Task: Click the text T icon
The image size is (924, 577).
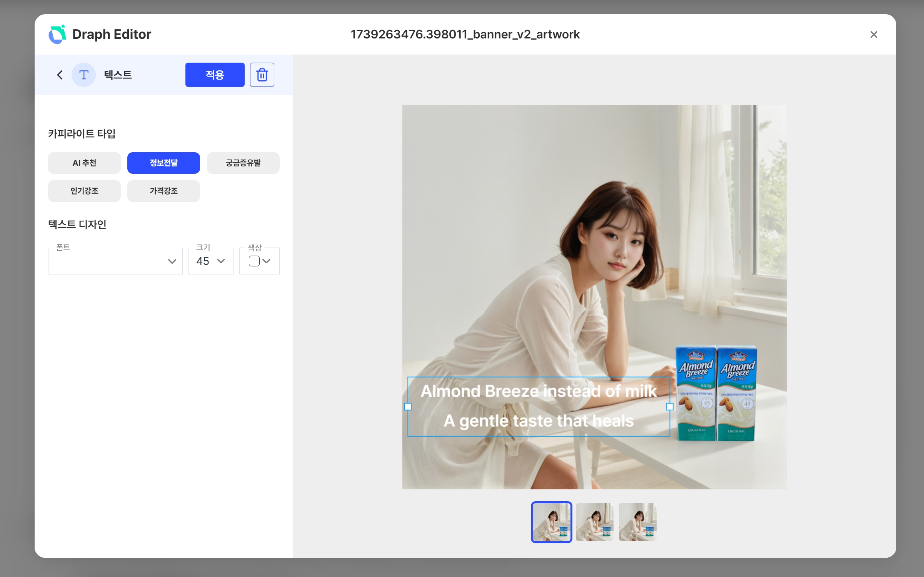Action: [84, 75]
